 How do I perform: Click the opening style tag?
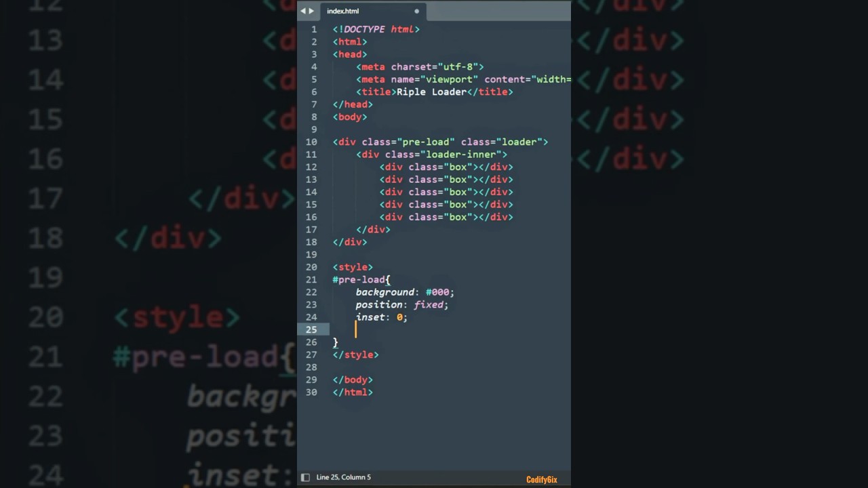(x=353, y=268)
